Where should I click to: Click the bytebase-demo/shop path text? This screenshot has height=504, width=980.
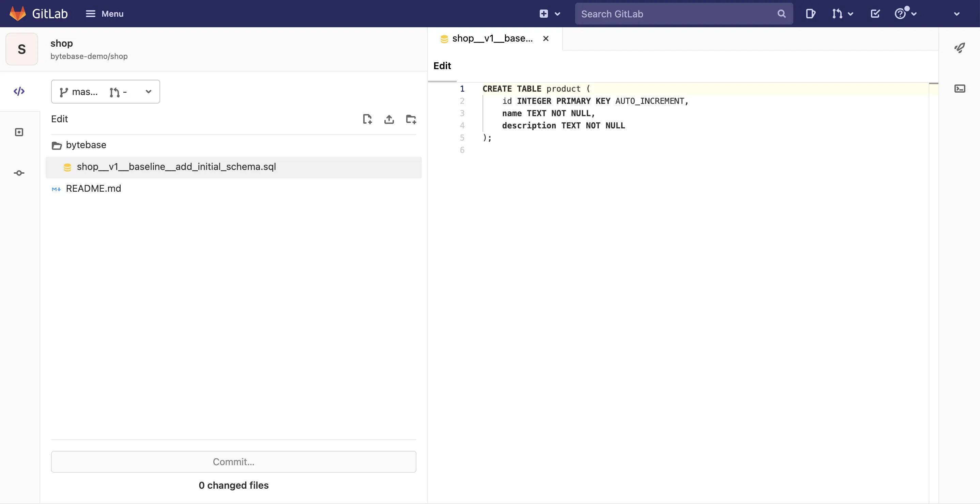(89, 56)
